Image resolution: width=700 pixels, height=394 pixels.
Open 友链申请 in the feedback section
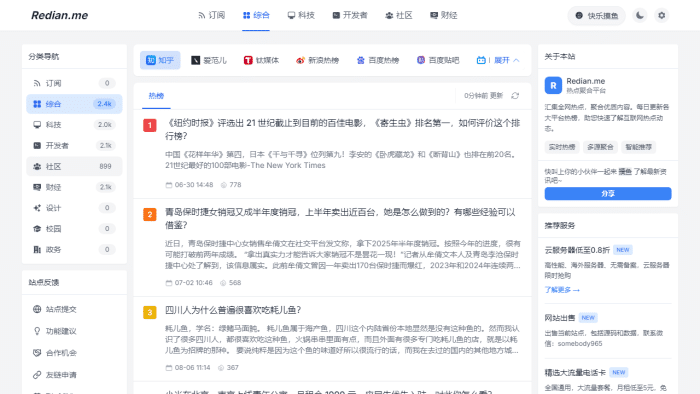[x=74, y=375]
